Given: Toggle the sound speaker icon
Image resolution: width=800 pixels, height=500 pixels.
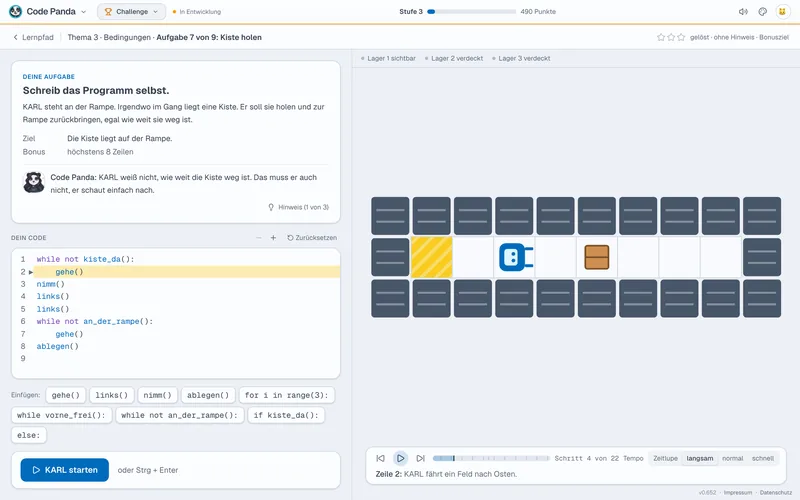Looking at the screenshot, I should pos(743,12).
